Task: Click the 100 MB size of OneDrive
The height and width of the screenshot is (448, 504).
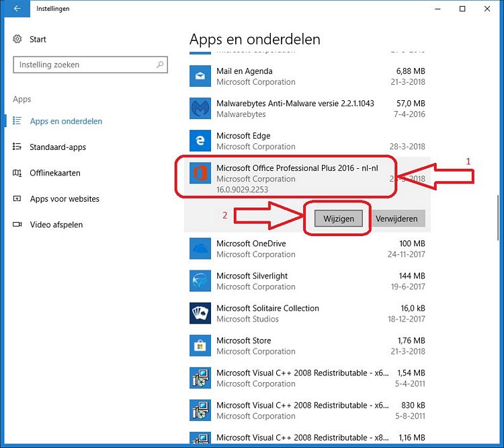Action: coord(412,244)
